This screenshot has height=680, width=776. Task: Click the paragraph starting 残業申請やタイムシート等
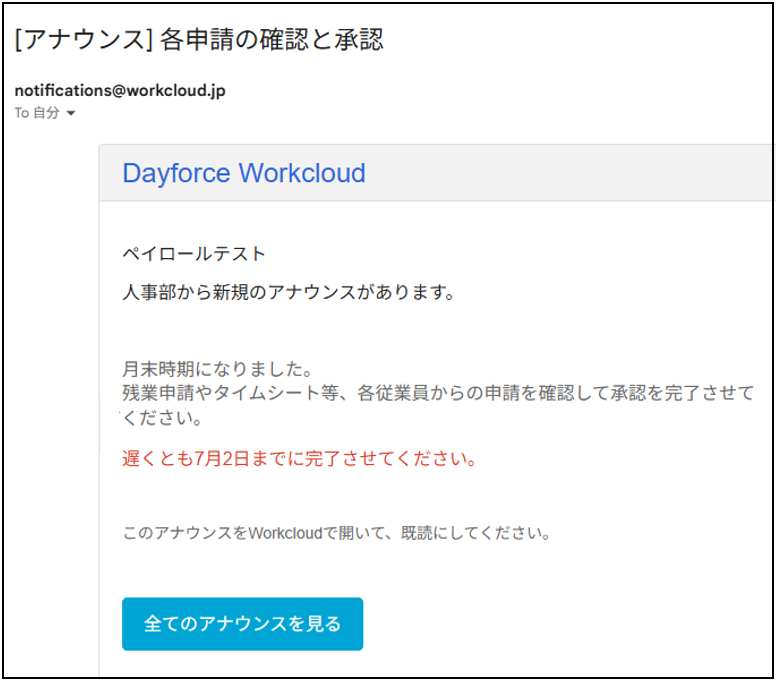pyautogui.click(x=438, y=405)
